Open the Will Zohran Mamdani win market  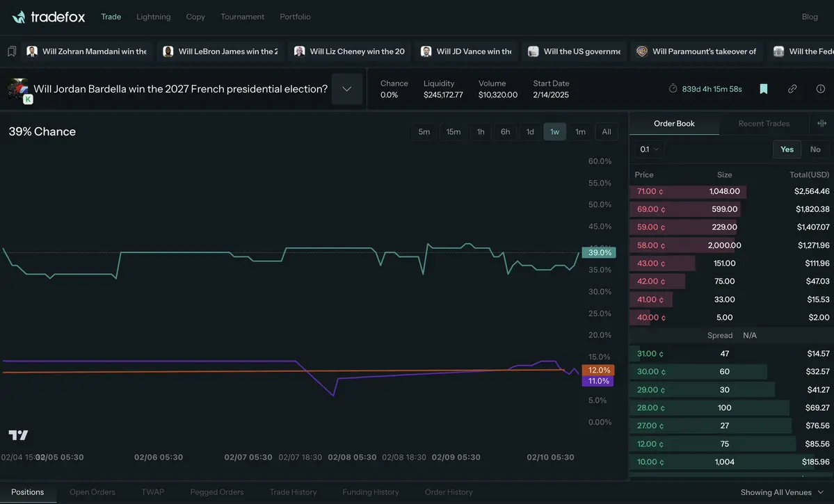tap(88, 51)
